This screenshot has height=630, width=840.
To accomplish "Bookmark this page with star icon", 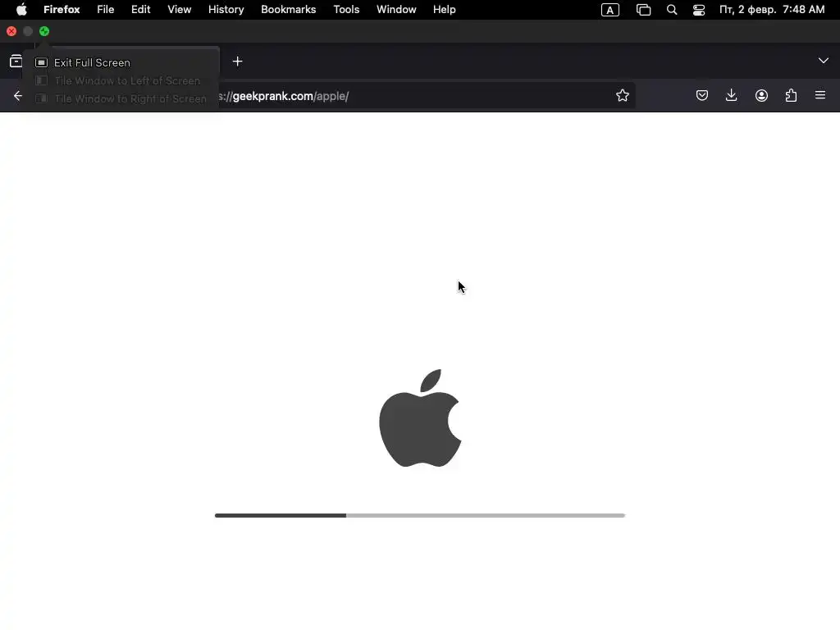I will [622, 96].
